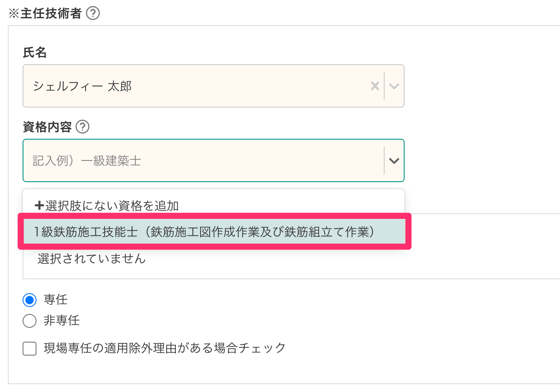Screen dimensions: 560x392
Task: Click the 選択されていません text
Action: (x=92, y=259)
